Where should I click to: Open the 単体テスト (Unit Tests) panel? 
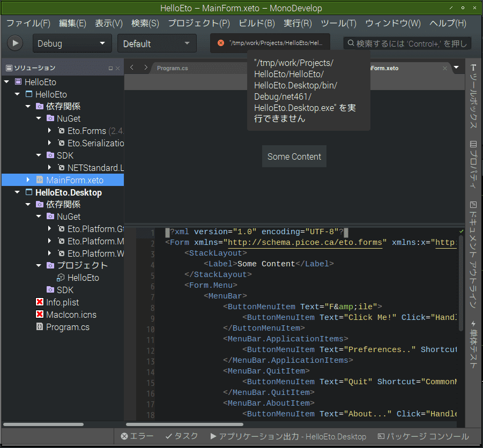pos(473,346)
